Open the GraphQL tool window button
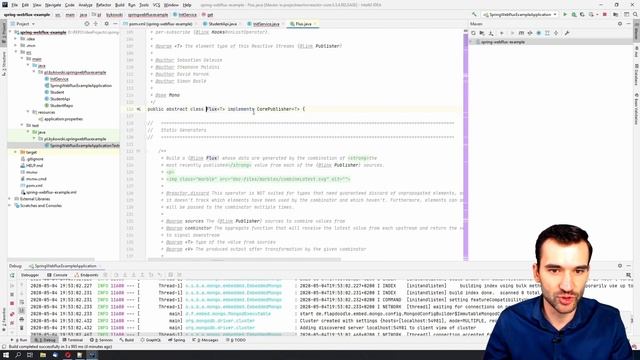The height and width of the screenshot is (360, 640). pos(151,340)
